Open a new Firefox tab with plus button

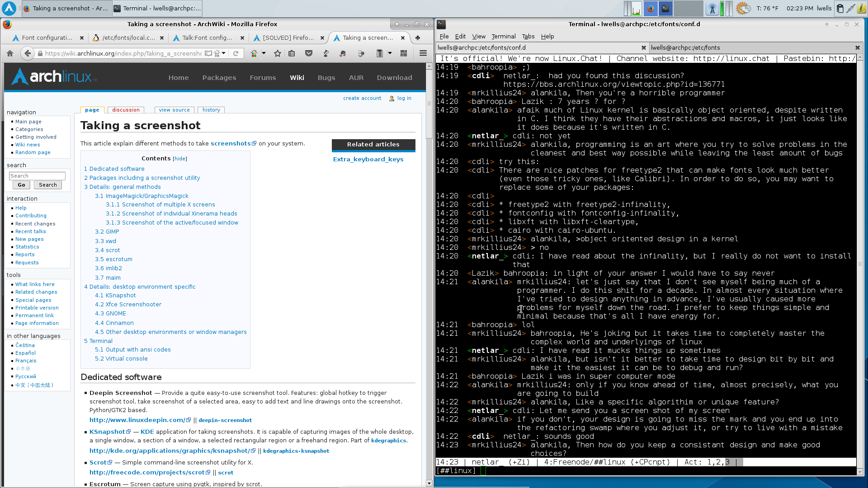pos(418,38)
